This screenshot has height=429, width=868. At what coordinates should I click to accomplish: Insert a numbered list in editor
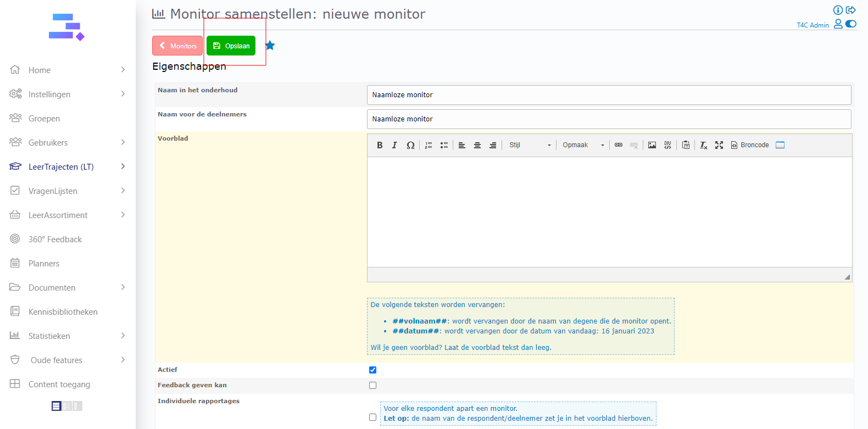429,145
